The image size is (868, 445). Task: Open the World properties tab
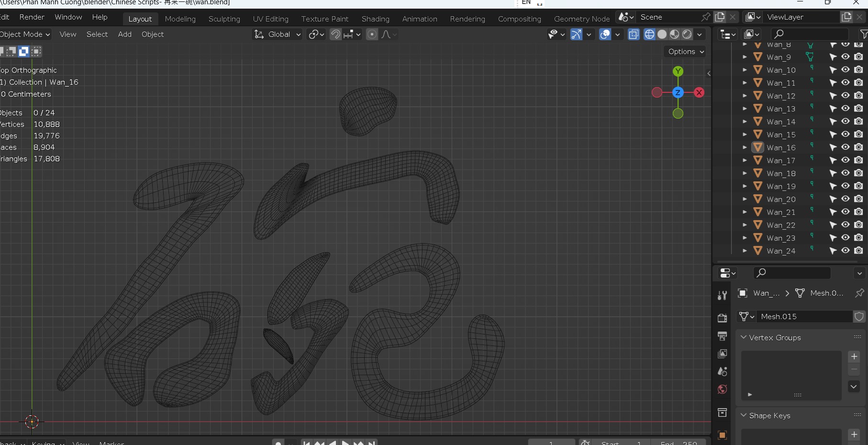pos(723,389)
